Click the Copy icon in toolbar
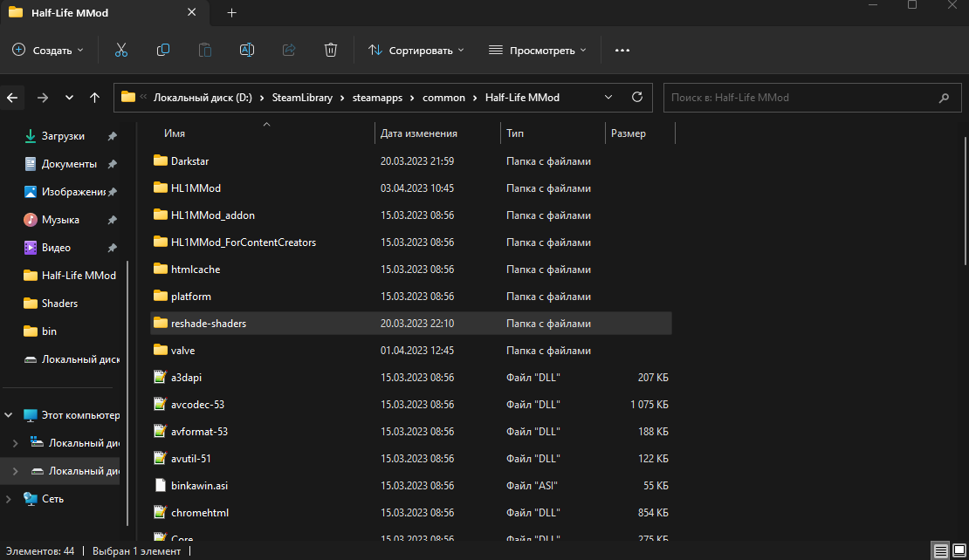The width and height of the screenshot is (969, 560). (163, 50)
